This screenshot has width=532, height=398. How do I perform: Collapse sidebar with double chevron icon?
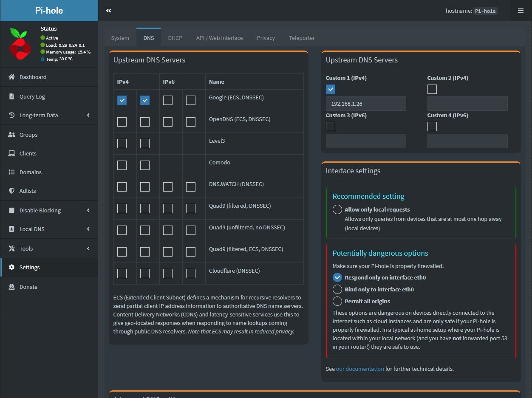coord(109,11)
